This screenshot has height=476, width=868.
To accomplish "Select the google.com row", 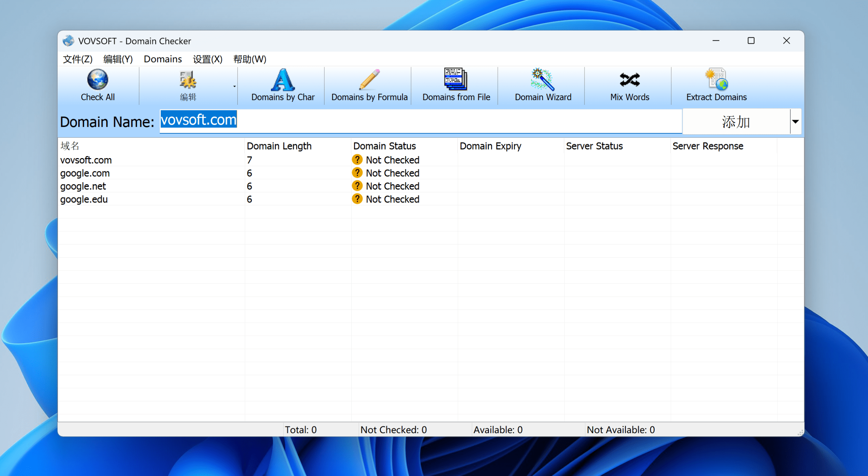I will point(431,173).
